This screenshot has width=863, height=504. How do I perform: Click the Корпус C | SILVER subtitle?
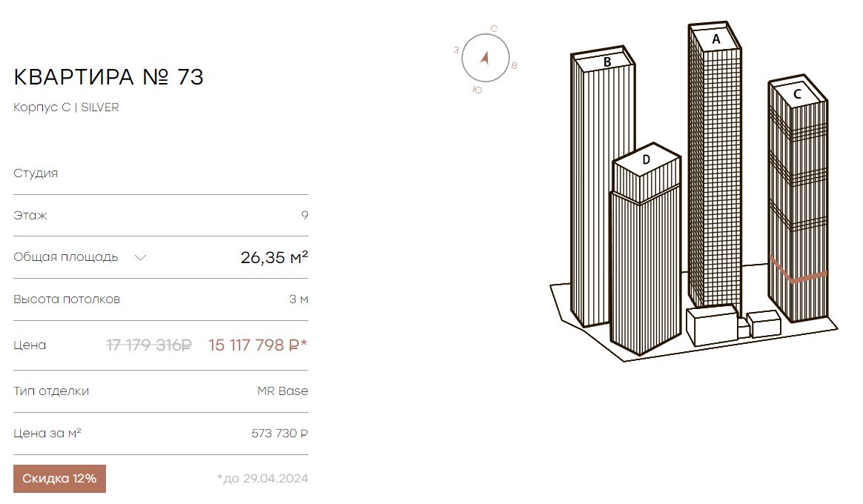pyautogui.click(x=66, y=107)
